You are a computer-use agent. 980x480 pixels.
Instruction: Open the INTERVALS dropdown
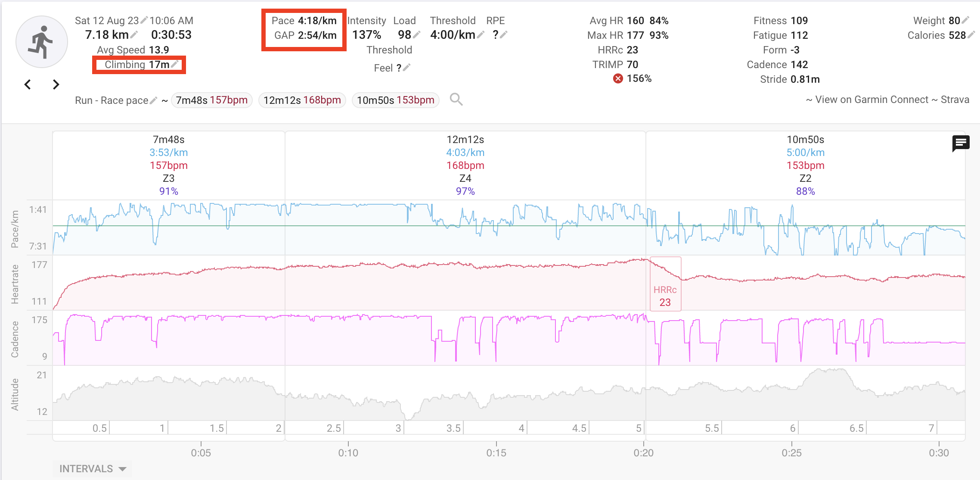point(93,469)
